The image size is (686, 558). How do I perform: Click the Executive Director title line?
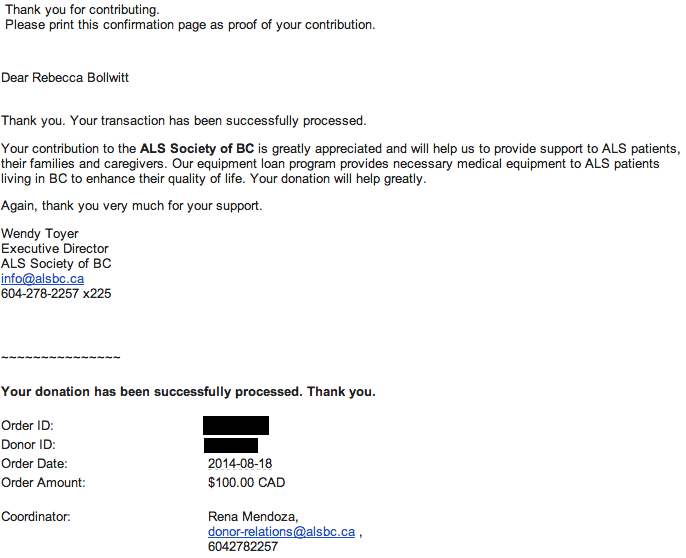(x=55, y=249)
